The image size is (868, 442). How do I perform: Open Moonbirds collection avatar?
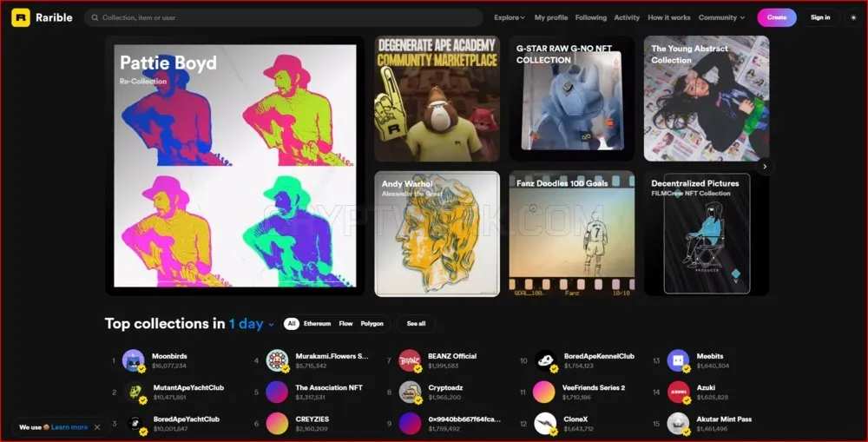click(x=133, y=360)
